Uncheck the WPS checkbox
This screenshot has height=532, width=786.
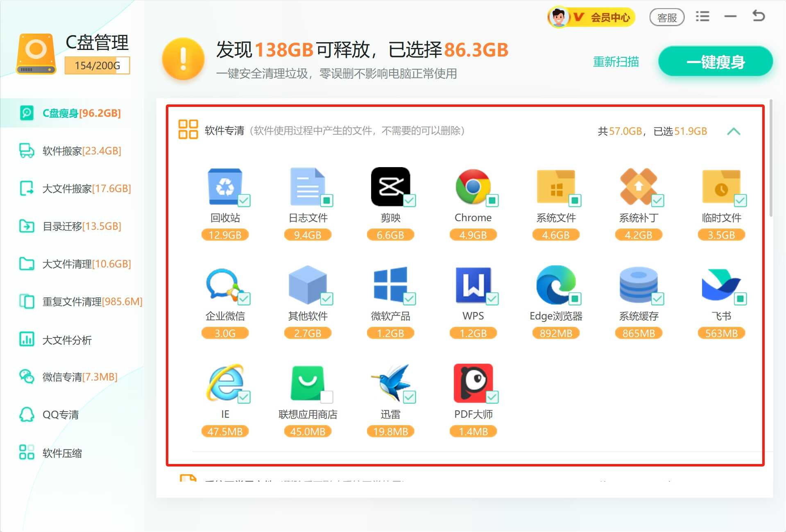tap(492, 299)
